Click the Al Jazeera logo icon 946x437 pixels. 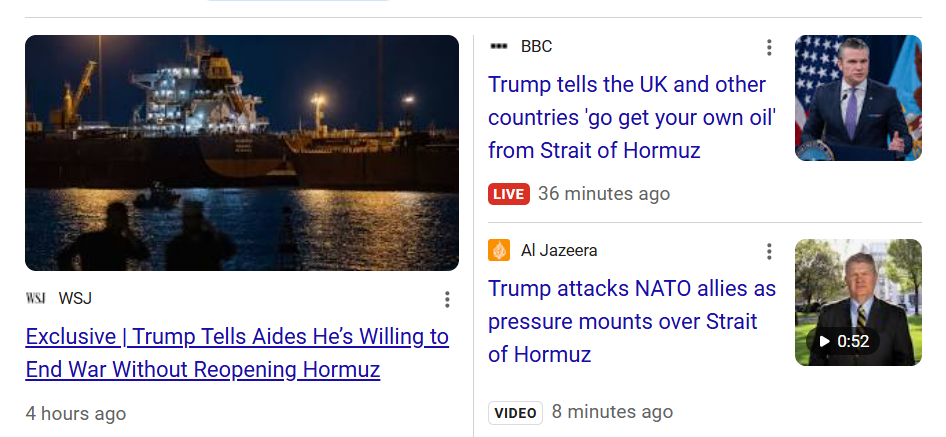click(x=499, y=250)
